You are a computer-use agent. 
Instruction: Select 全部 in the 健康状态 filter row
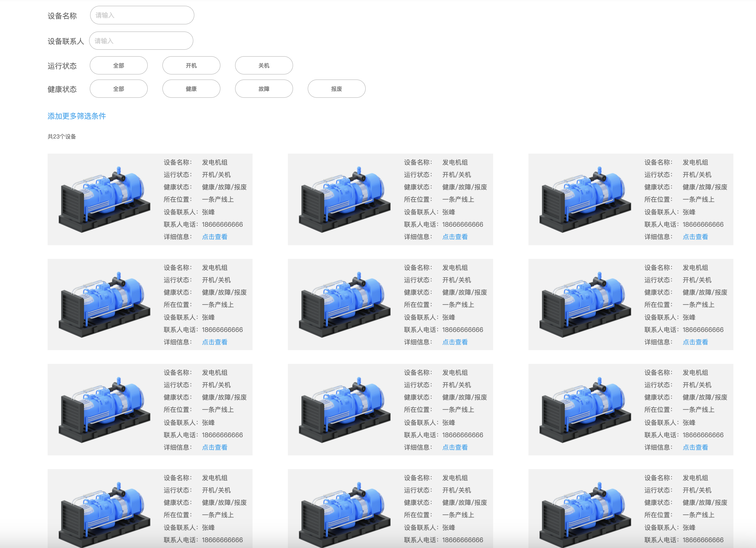(119, 89)
